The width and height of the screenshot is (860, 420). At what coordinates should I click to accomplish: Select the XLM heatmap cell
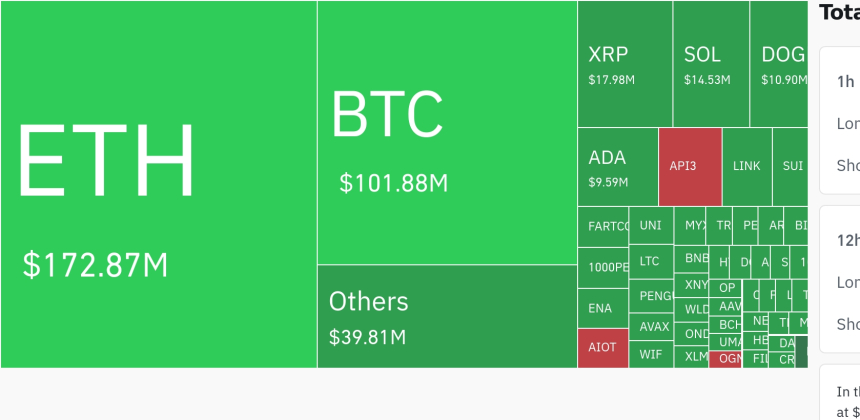[x=695, y=356]
